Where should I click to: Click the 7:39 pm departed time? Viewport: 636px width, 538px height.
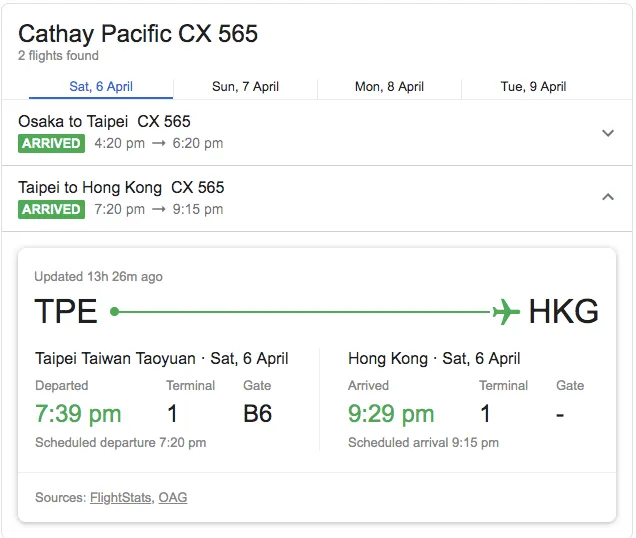point(78,414)
